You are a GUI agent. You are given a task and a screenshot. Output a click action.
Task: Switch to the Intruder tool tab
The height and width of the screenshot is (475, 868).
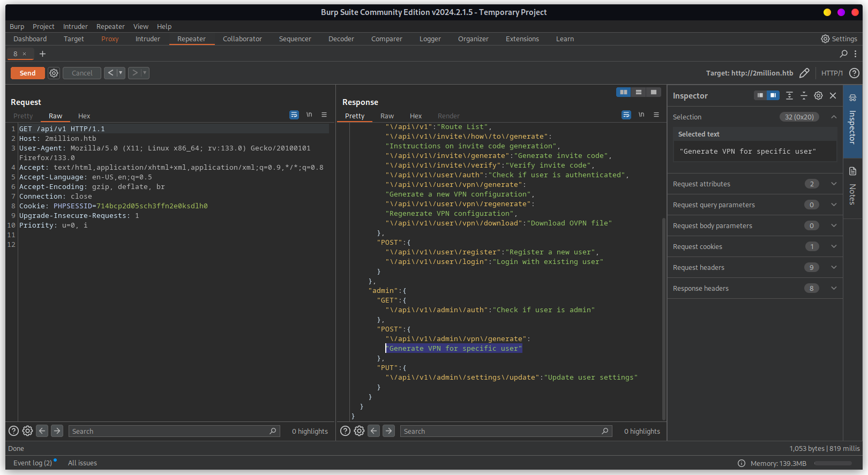pyautogui.click(x=147, y=39)
